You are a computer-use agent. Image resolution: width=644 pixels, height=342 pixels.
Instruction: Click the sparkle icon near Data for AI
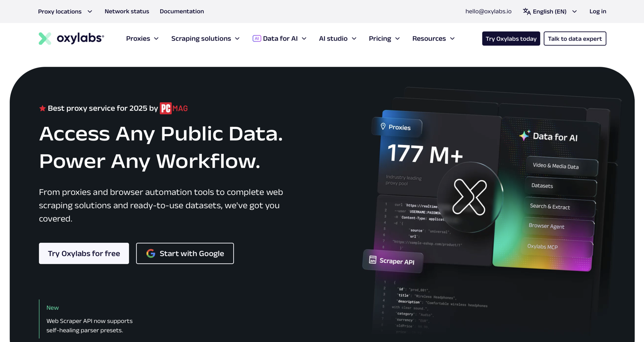tap(525, 135)
